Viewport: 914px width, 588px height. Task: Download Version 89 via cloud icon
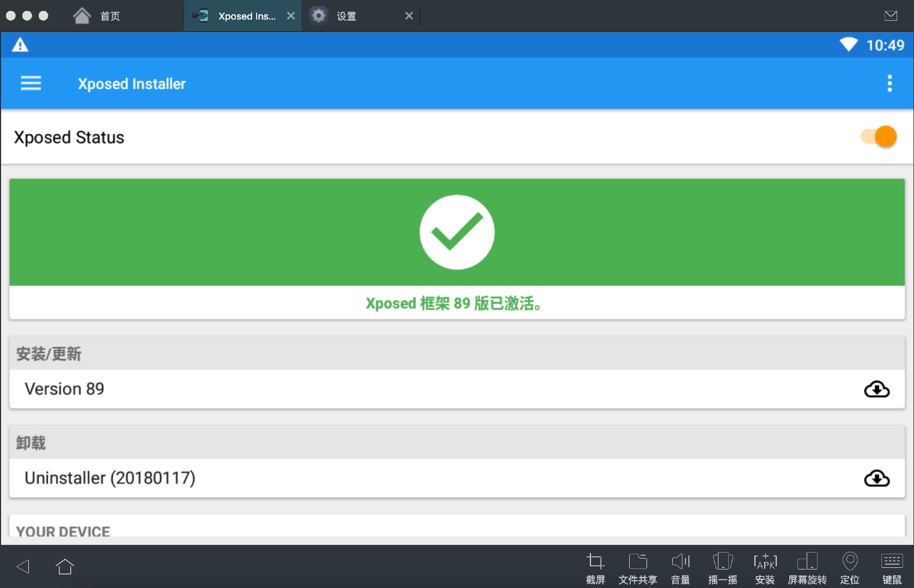[876, 389]
